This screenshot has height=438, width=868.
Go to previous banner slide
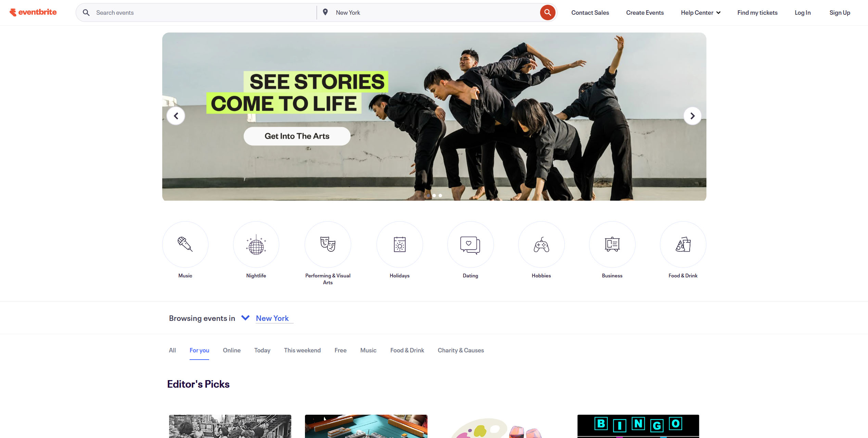pyautogui.click(x=176, y=116)
